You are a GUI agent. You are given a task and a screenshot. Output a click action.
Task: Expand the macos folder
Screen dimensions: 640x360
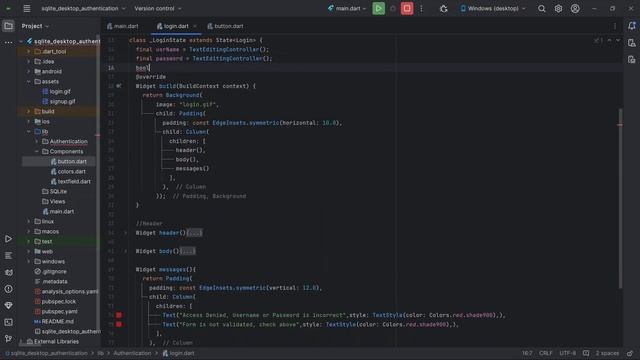pos(29,231)
